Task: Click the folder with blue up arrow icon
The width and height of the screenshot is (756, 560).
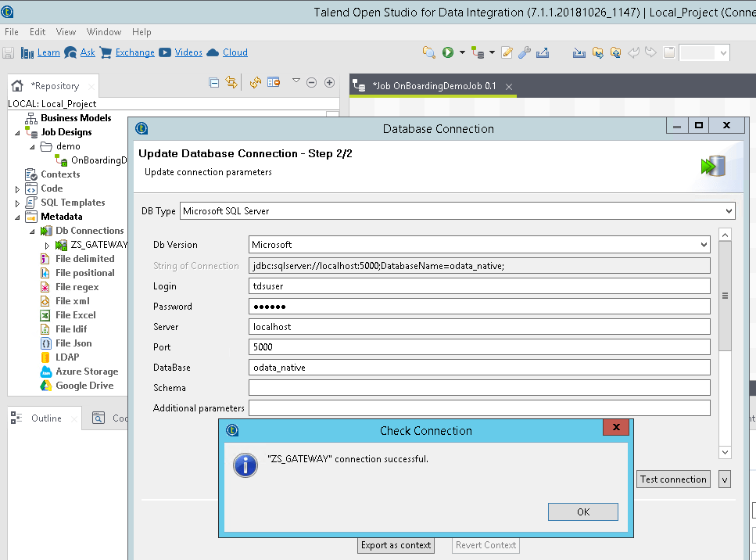Action: coord(616,52)
